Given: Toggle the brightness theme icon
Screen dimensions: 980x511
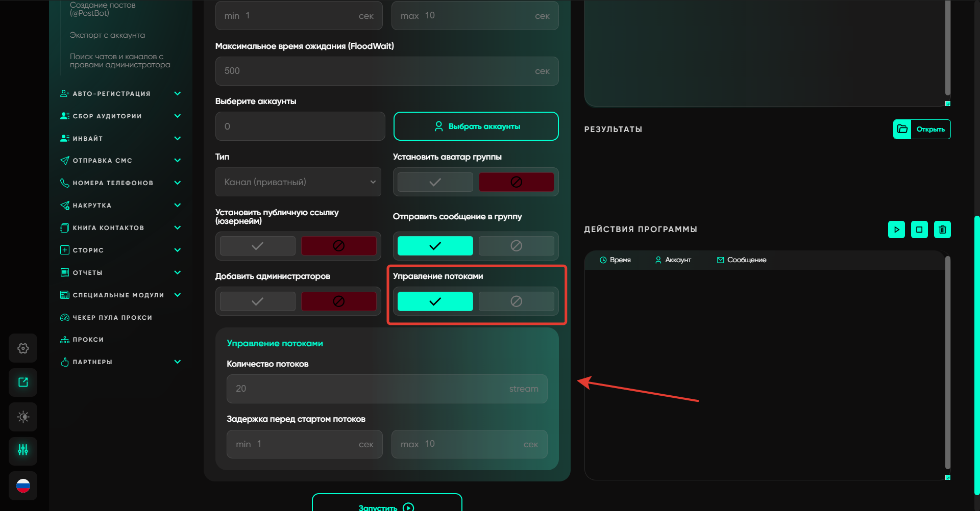Looking at the screenshot, I should 23,417.
